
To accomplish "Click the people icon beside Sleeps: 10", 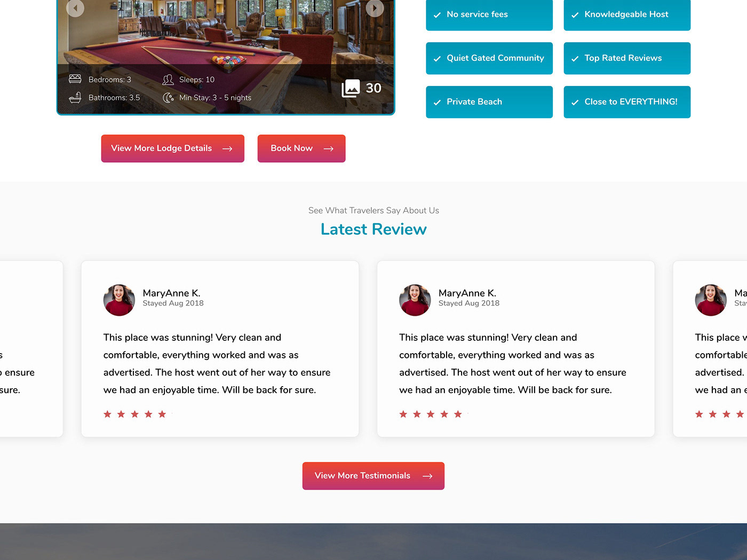I will click(x=168, y=79).
